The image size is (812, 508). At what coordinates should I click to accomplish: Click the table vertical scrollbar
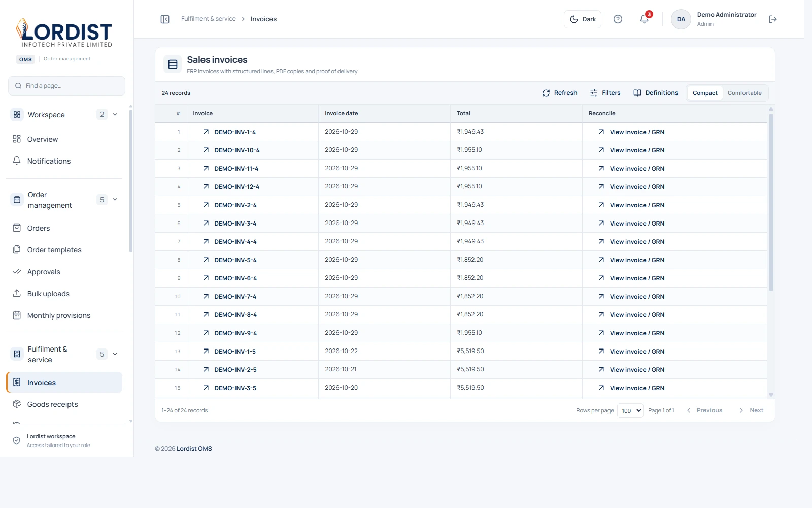click(x=771, y=202)
